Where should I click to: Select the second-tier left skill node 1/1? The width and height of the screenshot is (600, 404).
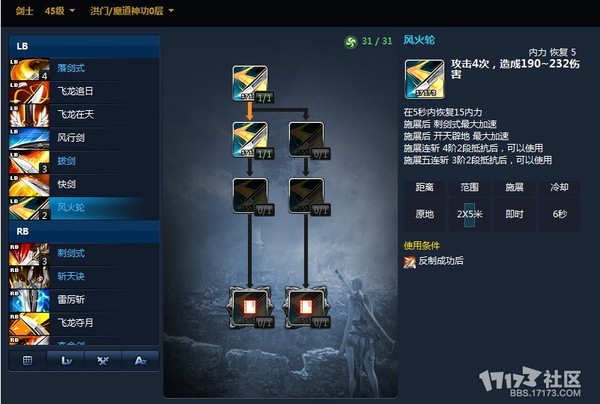tap(250, 139)
